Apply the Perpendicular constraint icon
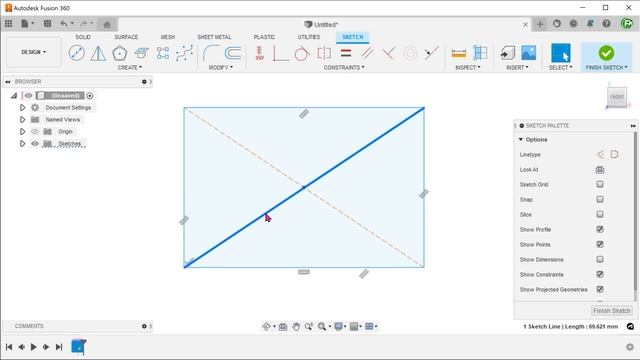This screenshot has width=640, height=360. [389, 53]
